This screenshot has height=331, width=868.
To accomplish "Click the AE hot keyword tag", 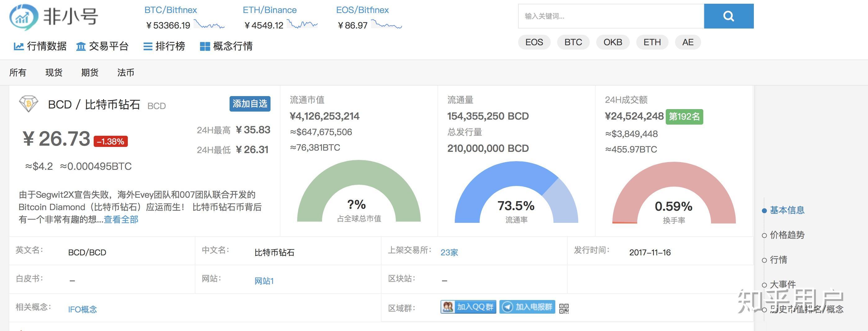I will tap(688, 42).
